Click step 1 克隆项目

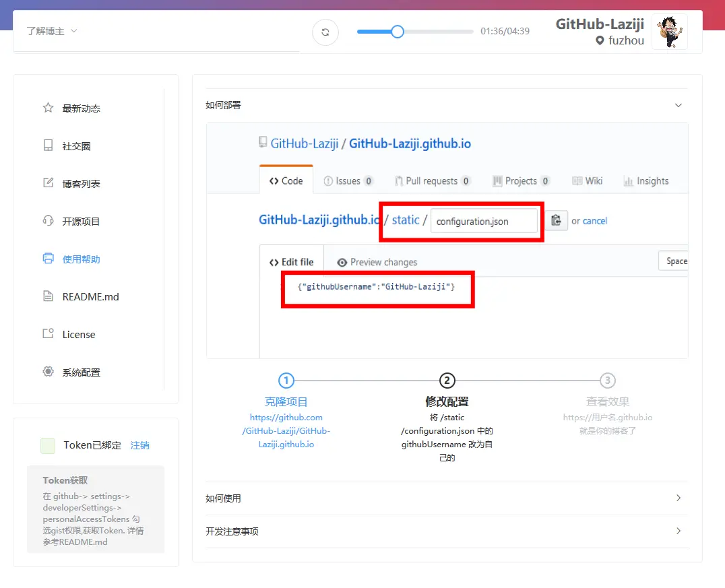[x=286, y=401]
